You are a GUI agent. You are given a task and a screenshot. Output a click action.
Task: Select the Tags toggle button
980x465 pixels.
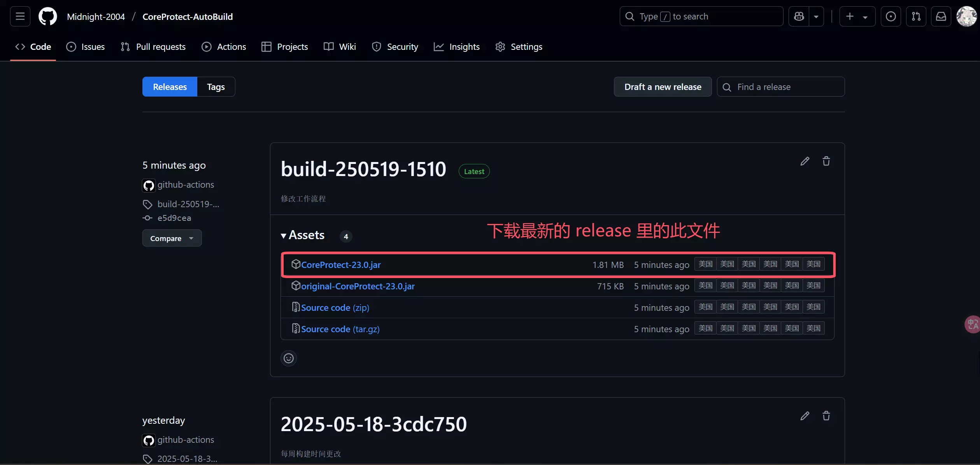pos(216,86)
